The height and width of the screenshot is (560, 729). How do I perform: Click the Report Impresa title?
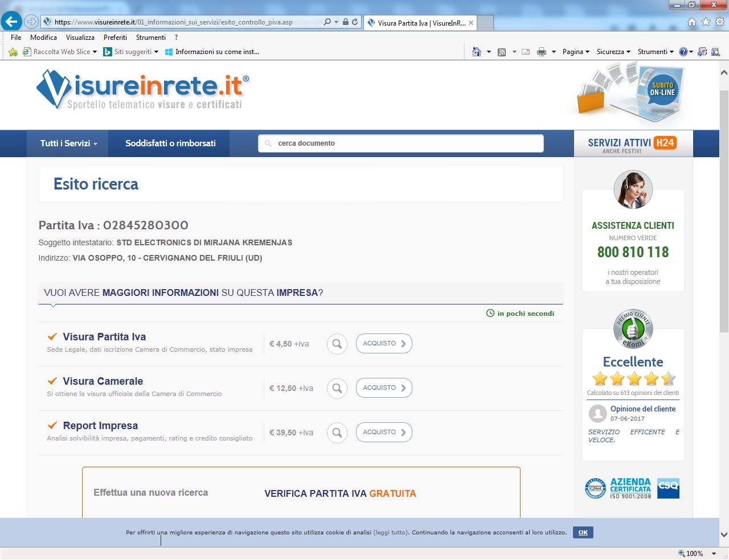pos(100,426)
